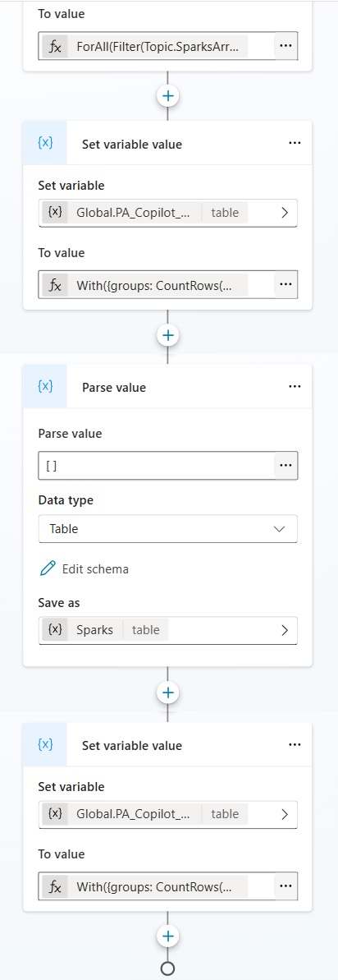This screenshot has width=338, height=980.
Task: Open more options on Parse value card header
Action: point(295,387)
